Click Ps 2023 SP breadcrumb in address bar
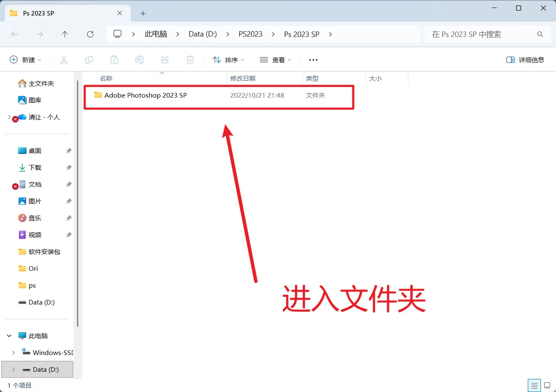Screen dimensions: 556x392 click(x=302, y=34)
